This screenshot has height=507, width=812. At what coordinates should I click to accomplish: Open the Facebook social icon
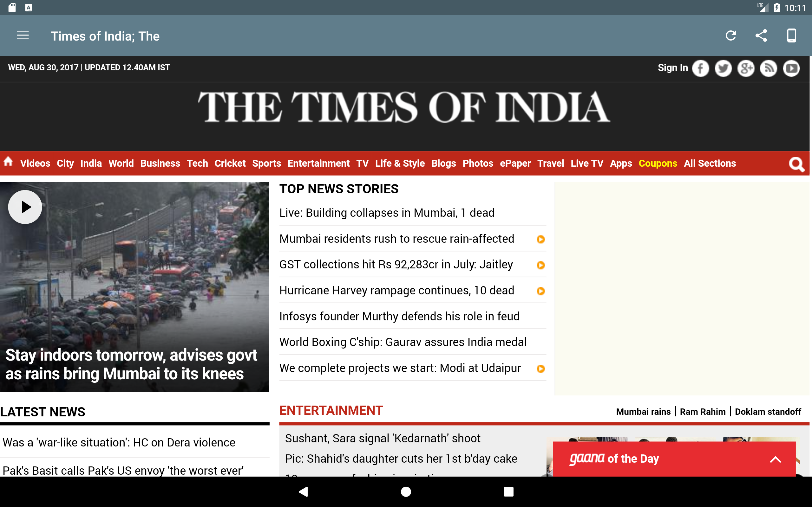click(700, 68)
